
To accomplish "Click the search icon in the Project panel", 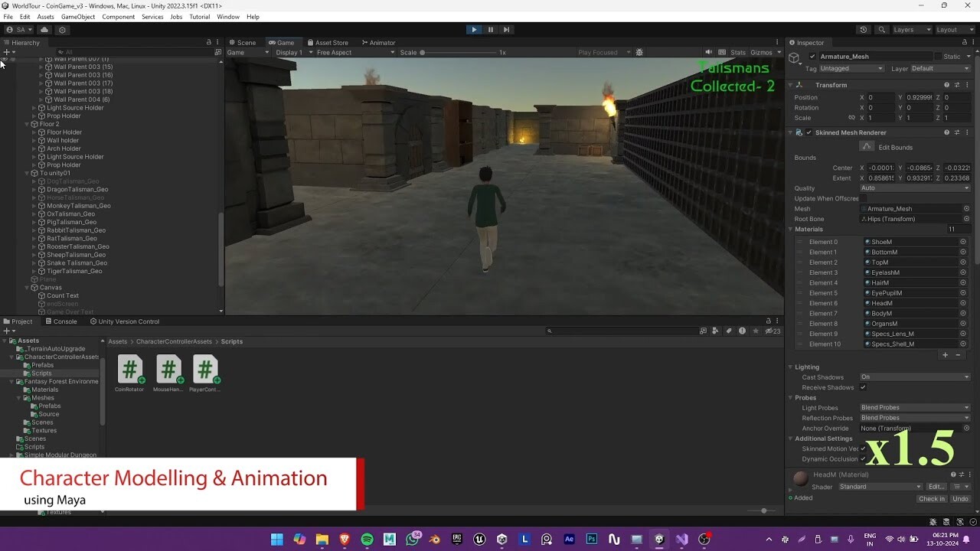I will tap(548, 331).
